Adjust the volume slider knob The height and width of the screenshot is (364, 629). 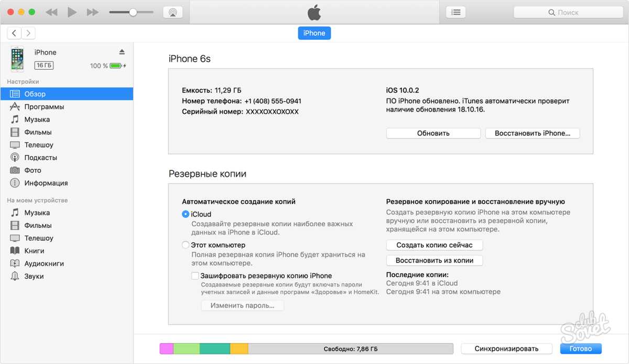click(x=133, y=12)
